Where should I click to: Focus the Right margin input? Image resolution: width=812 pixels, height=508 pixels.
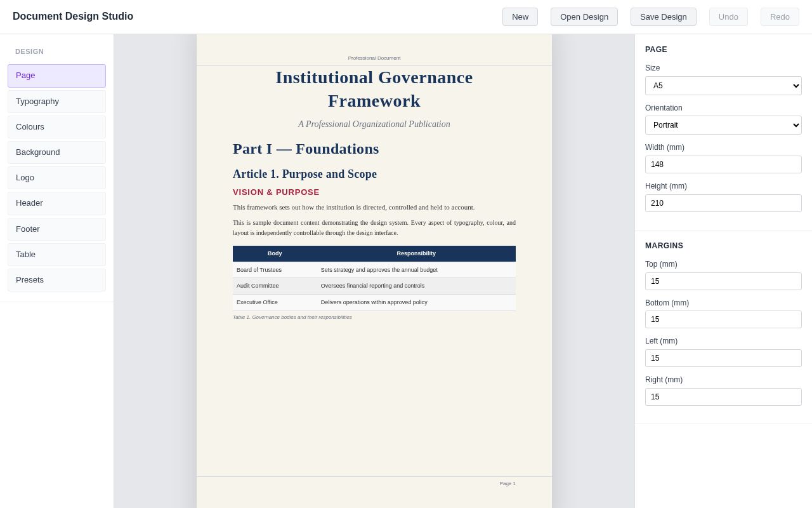click(723, 397)
